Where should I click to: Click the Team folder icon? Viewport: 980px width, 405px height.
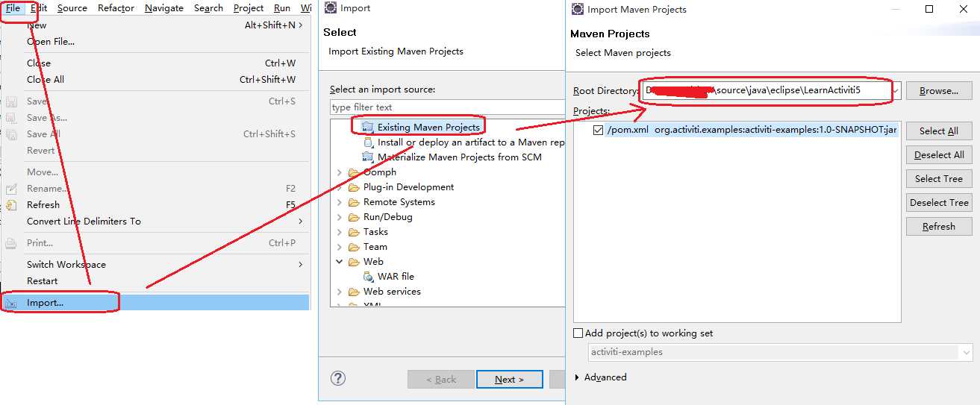[x=354, y=247]
